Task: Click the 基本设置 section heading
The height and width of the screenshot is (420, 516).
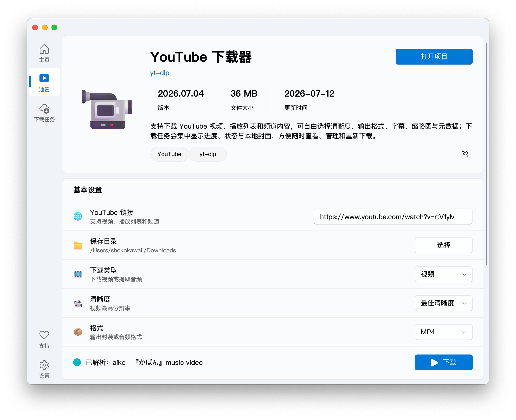Action: coord(88,190)
